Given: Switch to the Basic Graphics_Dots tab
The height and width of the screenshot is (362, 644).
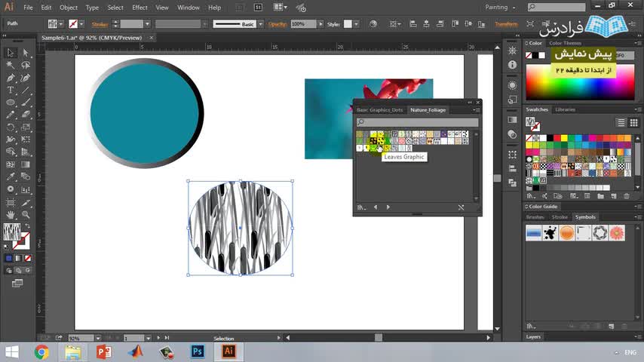Looking at the screenshot, I should 379,110.
